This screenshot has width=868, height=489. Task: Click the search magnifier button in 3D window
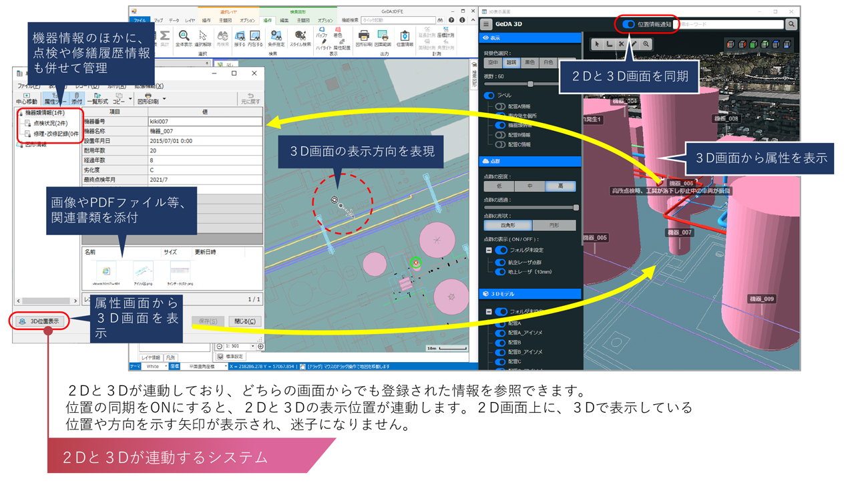(791, 24)
